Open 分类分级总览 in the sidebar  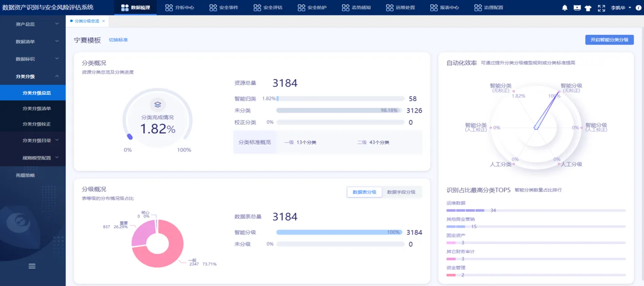33,93
